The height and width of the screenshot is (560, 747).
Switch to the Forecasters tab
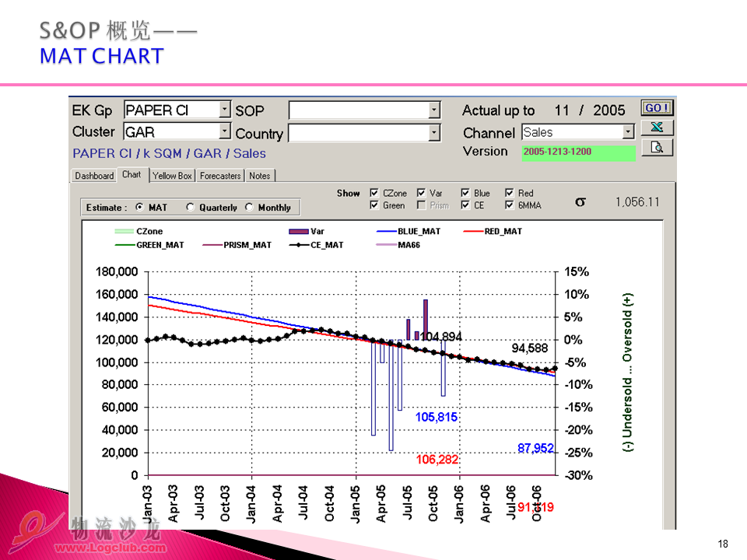pos(220,176)
